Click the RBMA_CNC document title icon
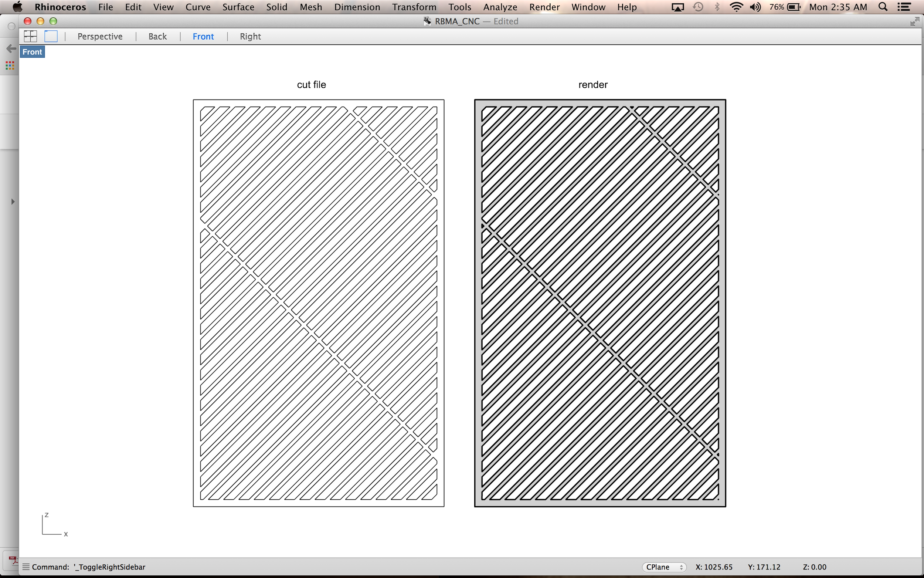Screen dimensions: 924x578 click(x=427, y=21)
